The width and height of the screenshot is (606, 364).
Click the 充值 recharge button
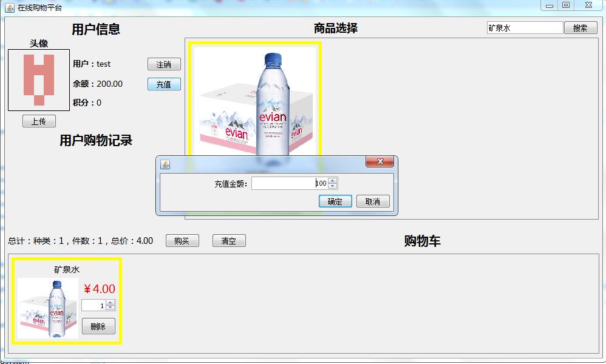tap(164, 84)
